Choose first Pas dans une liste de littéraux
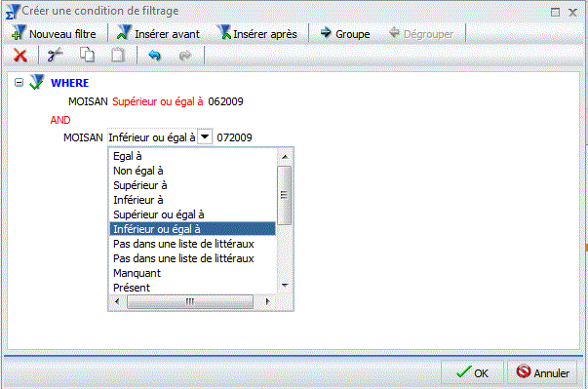Viewport: 588px width, 389px height. point(193,244)
